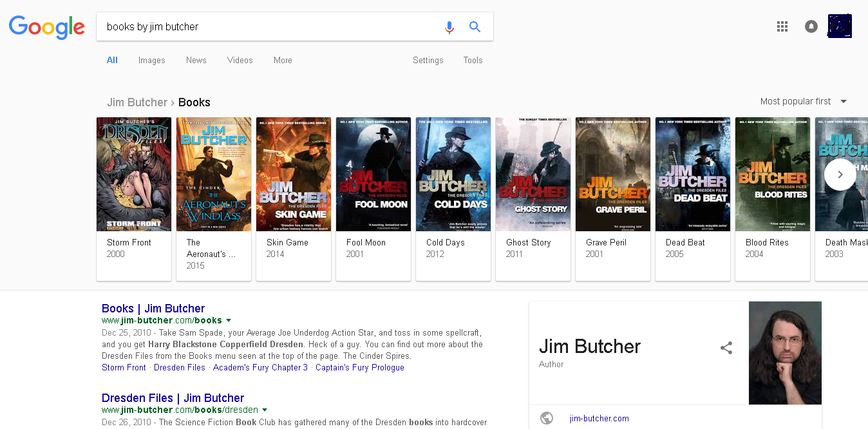Expand arrow next to jim-butcher.com/books URL
This screenshot has width=868, height=429.
[229, 320]
